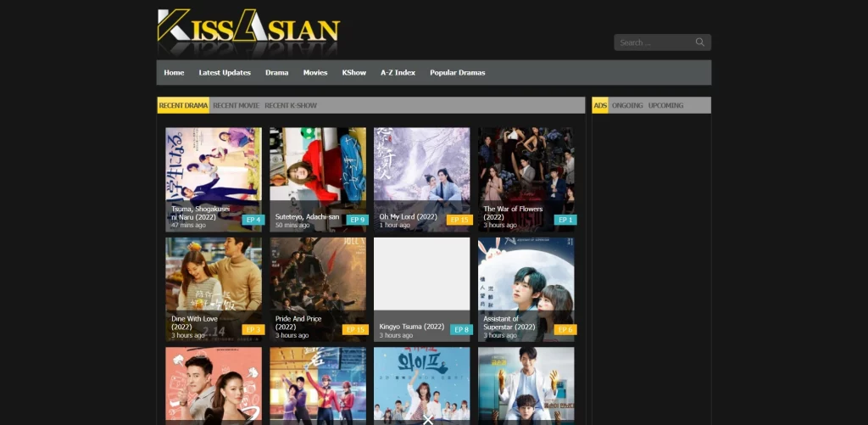Image resolution: width=868 pixels, height=425 pixels.
Task: Click the '1 hour ago' timestamp
Action: (395, 226)
